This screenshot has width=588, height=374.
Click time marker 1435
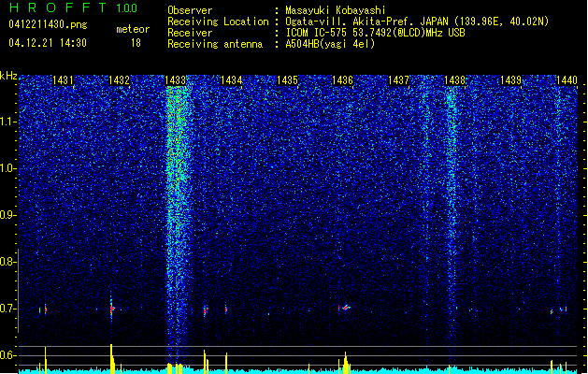coord(287,80)
